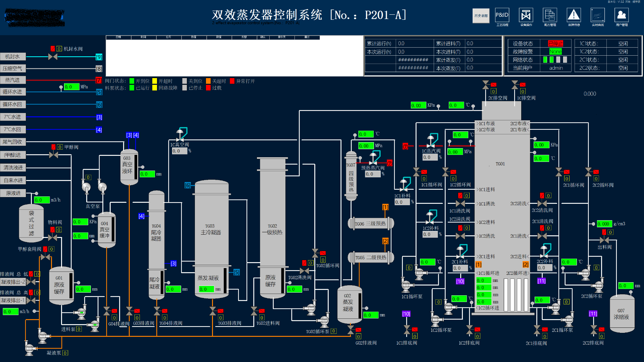
Task: Select the G04排液阀 valve symbol
Action: click(x=107, y=311)
